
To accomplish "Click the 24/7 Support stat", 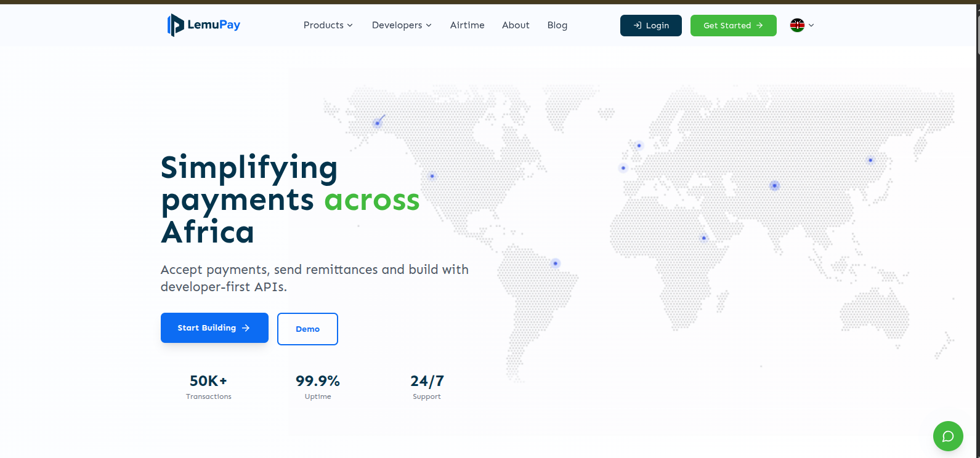I will [427, 387].
